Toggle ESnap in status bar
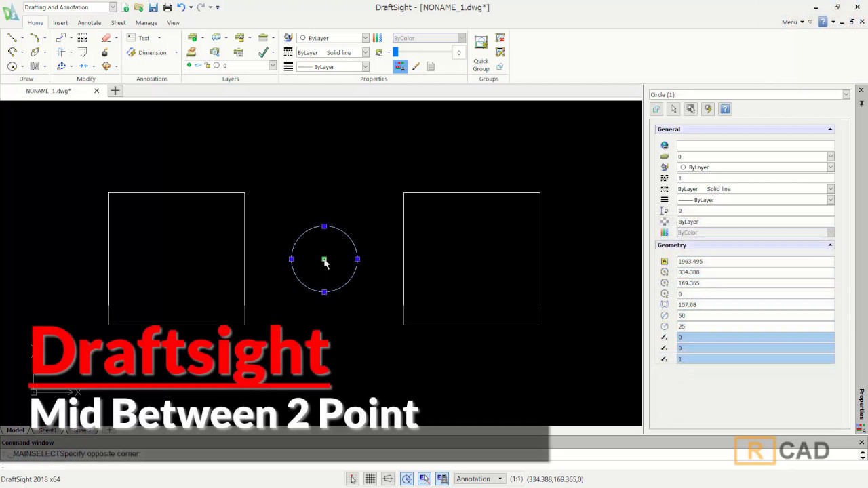The image size is (868, 488). [x=425, y=479]
